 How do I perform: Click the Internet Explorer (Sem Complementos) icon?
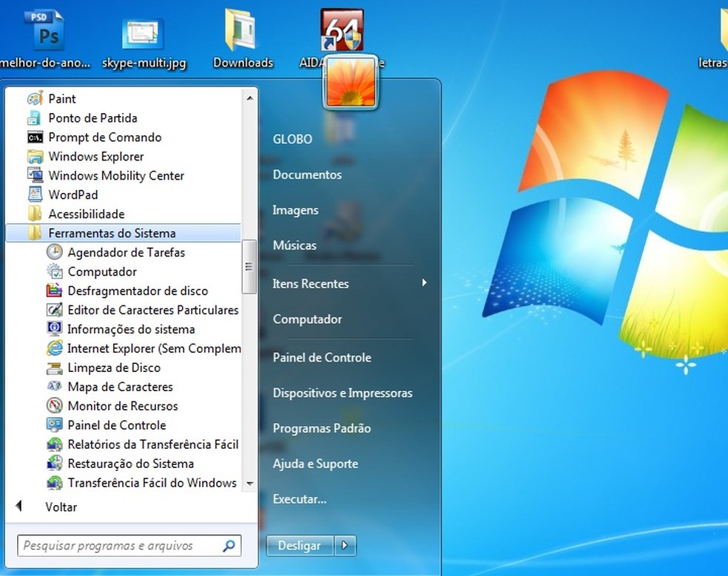coord(54,348)
